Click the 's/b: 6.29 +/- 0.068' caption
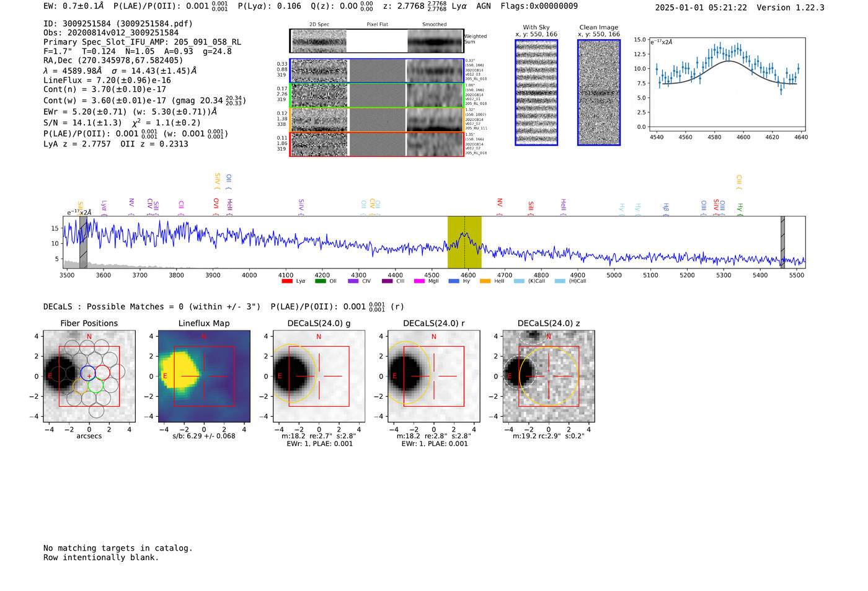Image resolution: width=868 pixels, height=591 pixels. [x=204, y=436]
